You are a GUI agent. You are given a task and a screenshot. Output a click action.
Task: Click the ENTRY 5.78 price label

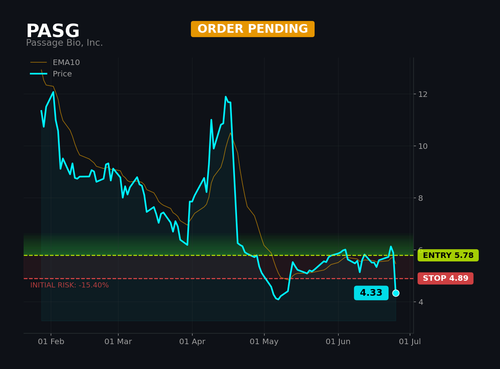[448, 255]
